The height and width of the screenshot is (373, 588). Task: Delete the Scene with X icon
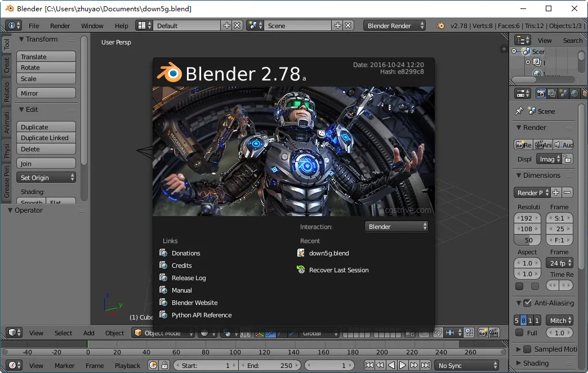pyautogui.click(x=348, y=25)
